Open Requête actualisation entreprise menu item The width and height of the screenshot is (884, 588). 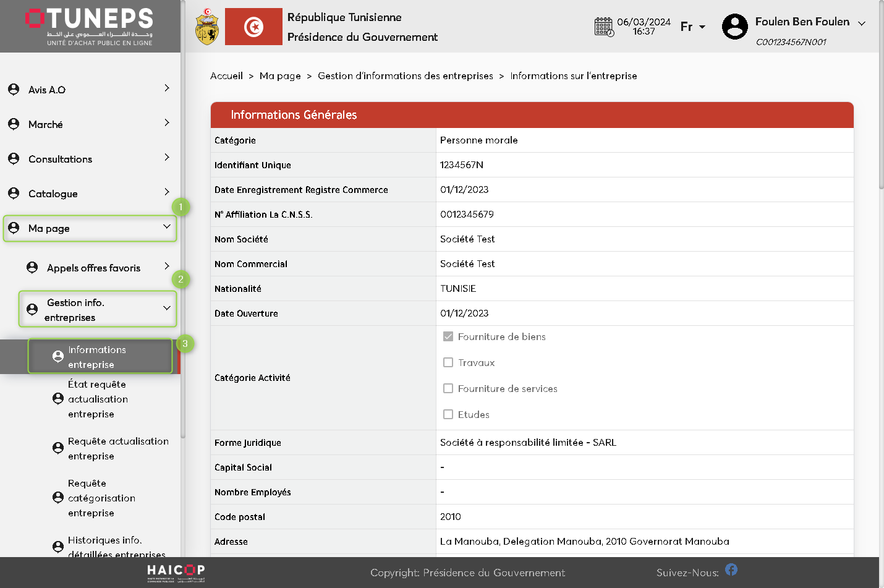pos(117,448)
